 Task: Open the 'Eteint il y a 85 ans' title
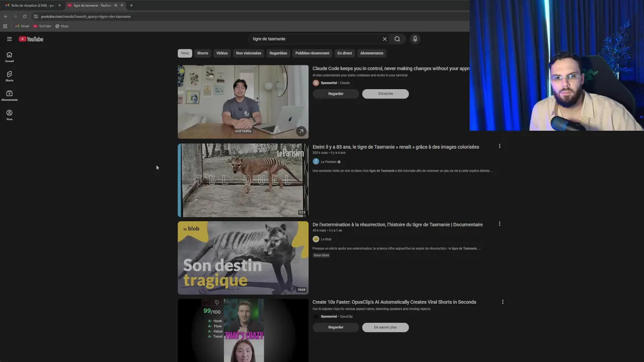(x=395, y=147)
